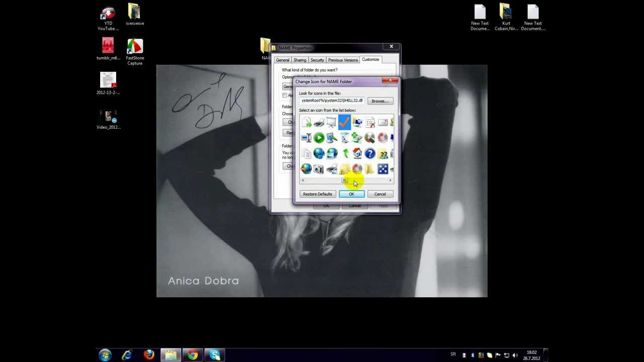Pick the green play button icon
The height and width of the screenshot is (362, 644).
tap(319, 137)
